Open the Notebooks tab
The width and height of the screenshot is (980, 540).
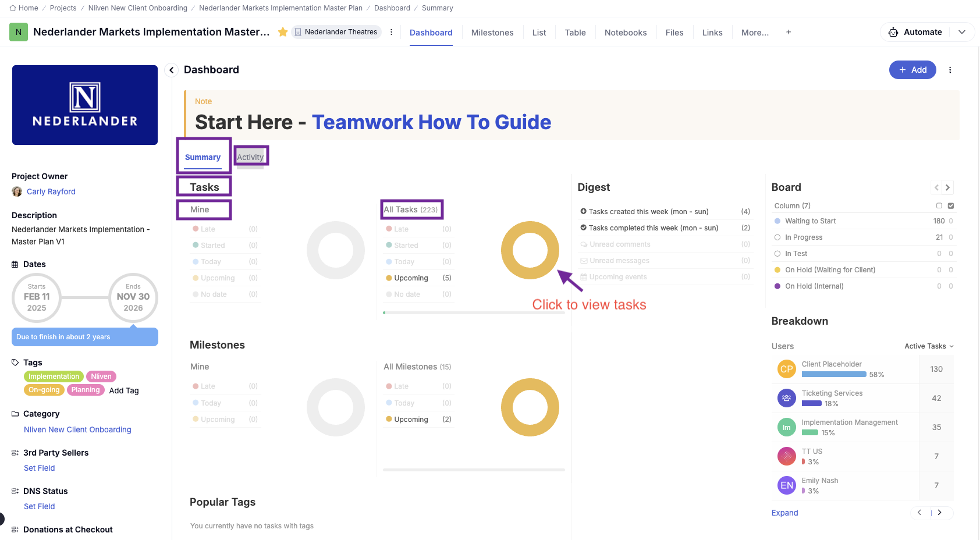point(626,33)
